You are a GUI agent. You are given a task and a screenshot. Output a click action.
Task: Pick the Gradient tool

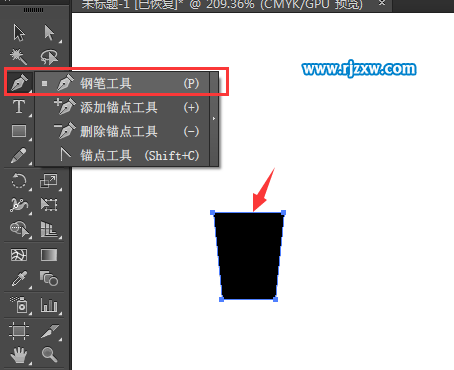click(x=49, y=255)
